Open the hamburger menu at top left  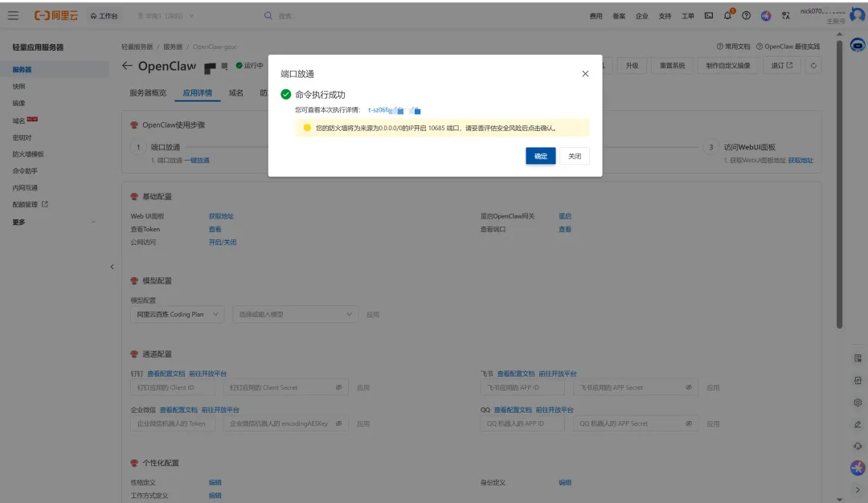point(13,15)
